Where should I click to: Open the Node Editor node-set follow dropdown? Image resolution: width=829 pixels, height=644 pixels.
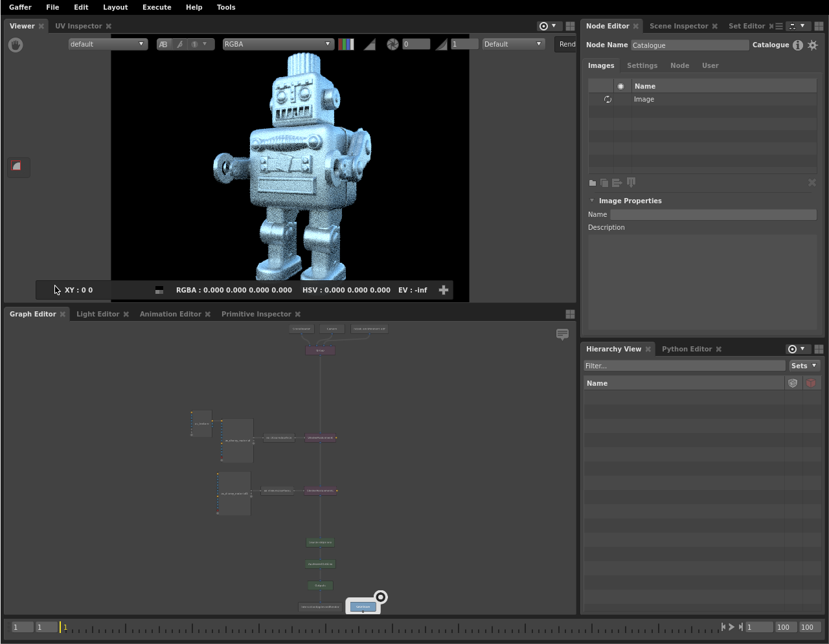pos(797,26)
